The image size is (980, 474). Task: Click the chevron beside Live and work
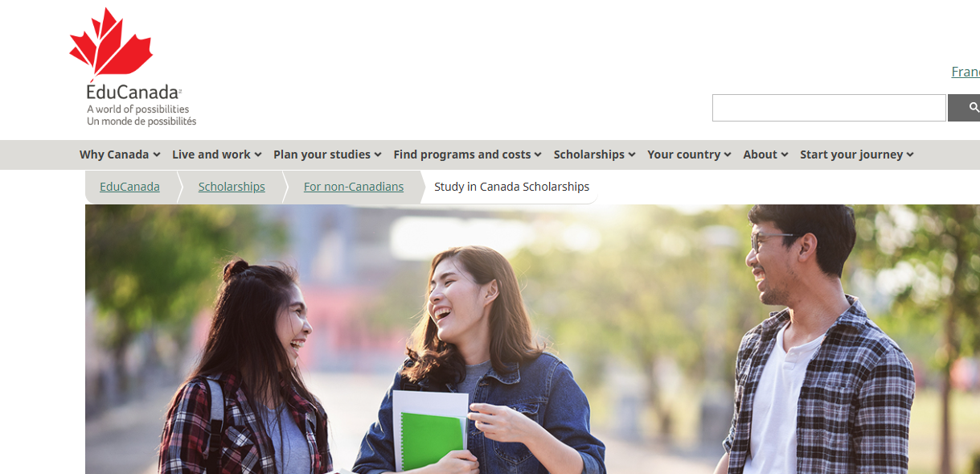point(258,155)
